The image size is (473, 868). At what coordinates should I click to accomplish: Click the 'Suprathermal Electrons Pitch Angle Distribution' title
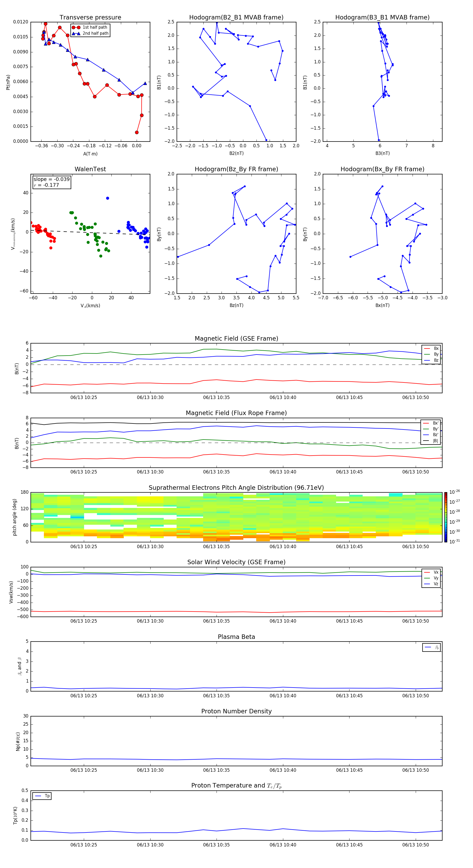tap(236, 488)
